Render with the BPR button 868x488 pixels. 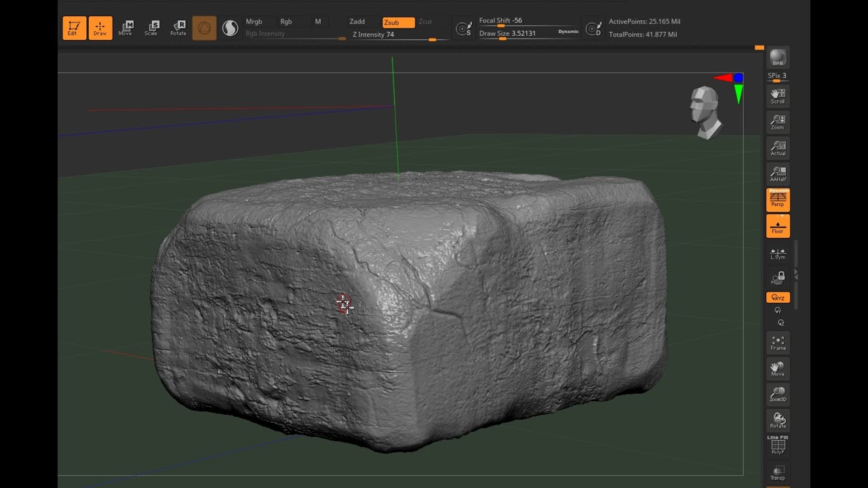(778, 57)
